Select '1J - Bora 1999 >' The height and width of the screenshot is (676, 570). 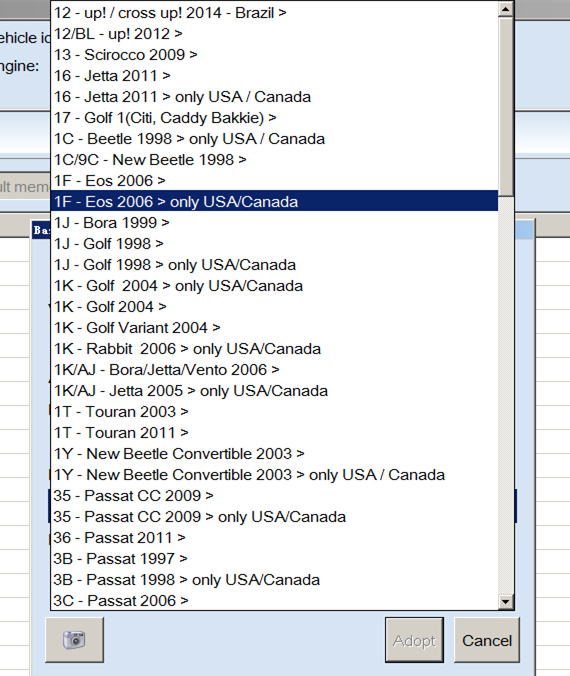click(x=274, y=223)
